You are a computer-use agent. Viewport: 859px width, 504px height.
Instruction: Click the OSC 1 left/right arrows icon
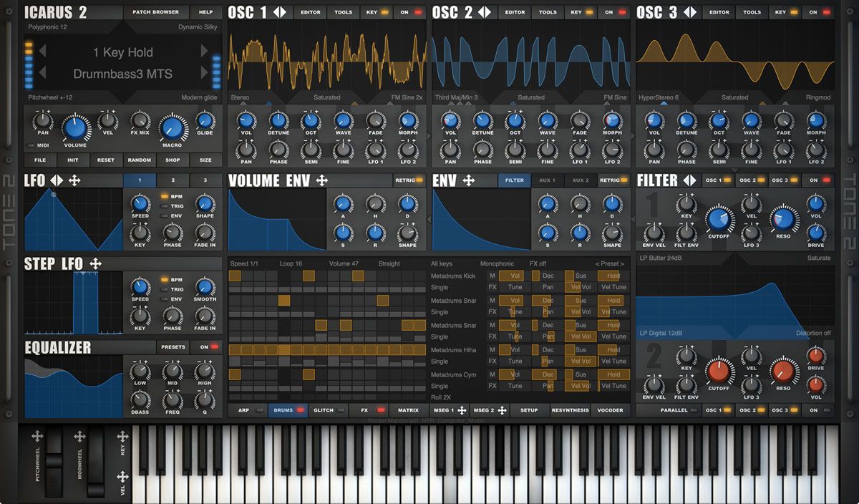pos(280,12)
